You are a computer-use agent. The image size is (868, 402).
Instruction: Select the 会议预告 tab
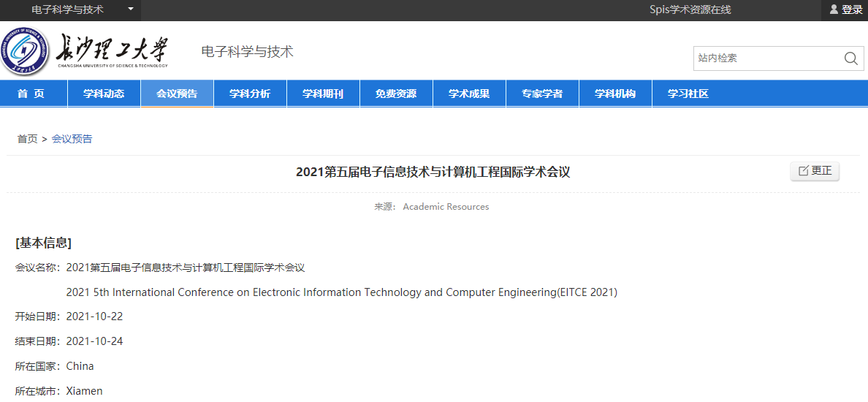point(177,94)
